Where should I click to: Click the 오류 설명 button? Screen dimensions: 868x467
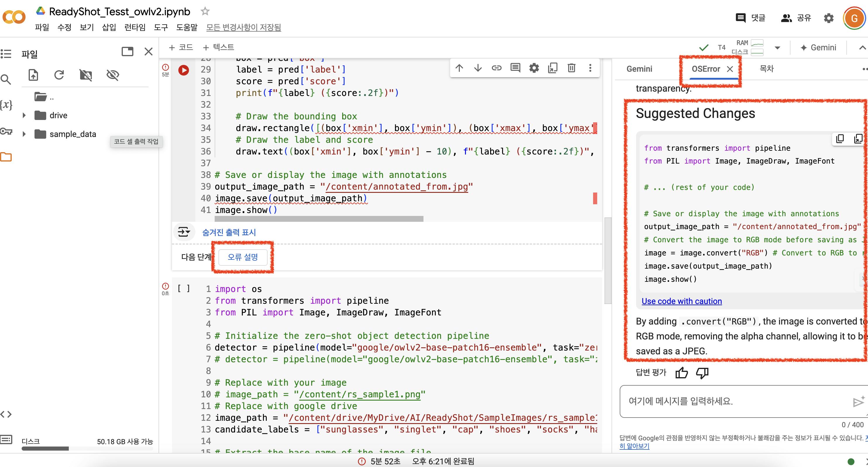243,257
